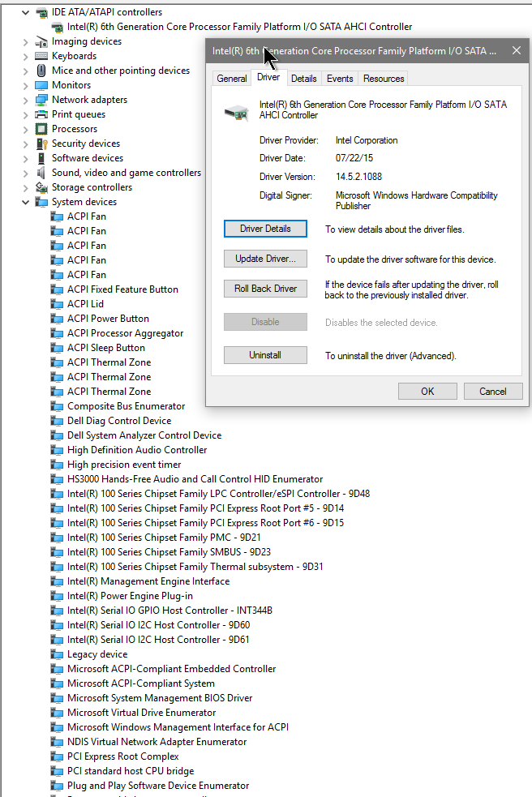Image resolution: width=532 pixels, height=797 pixels.
Task: Expand the Security devices node
Action: [x=25, y=144]
